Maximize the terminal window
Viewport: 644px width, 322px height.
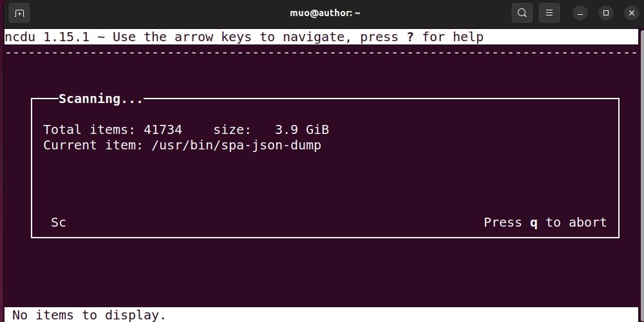coord(606,13)
